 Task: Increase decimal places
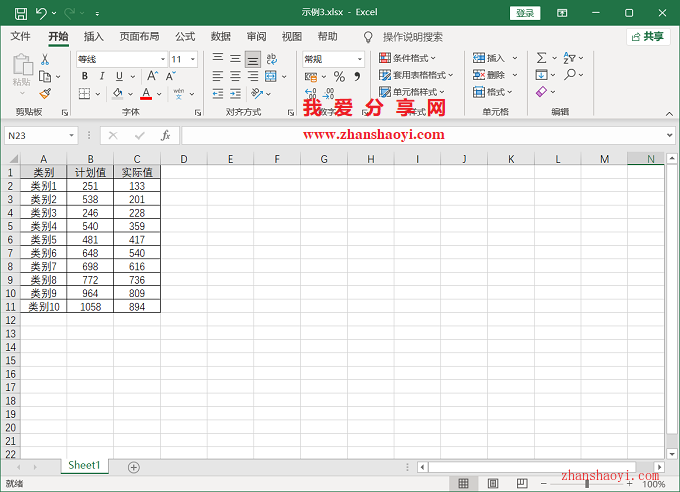(311, 94)
